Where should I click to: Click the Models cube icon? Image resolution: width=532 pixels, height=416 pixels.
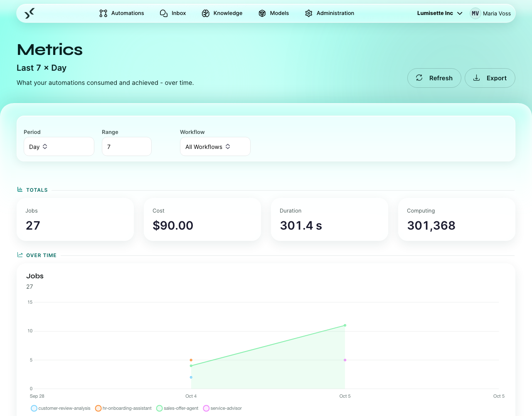click(x=262, y=13)
